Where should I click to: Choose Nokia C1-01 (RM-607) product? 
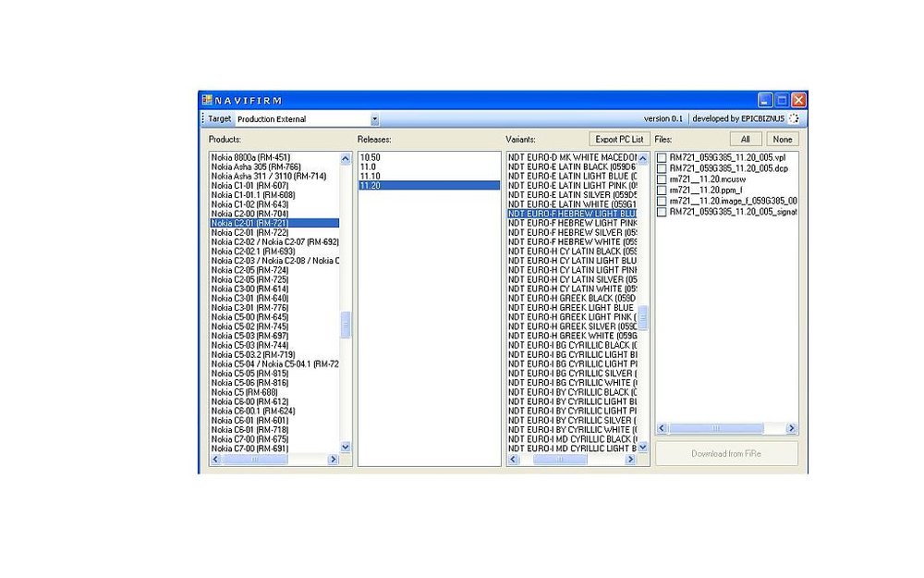pyautogui.click(x=274, y=186)
